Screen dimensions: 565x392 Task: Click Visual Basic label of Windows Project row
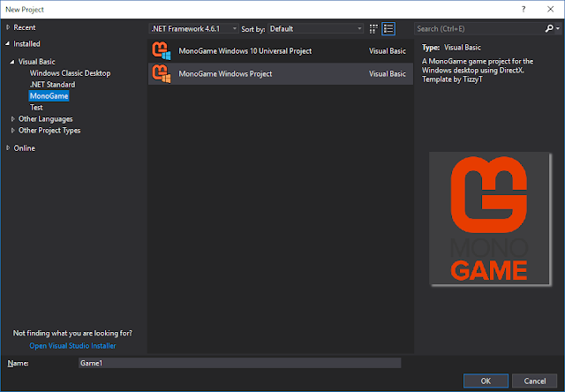[388, 73]
